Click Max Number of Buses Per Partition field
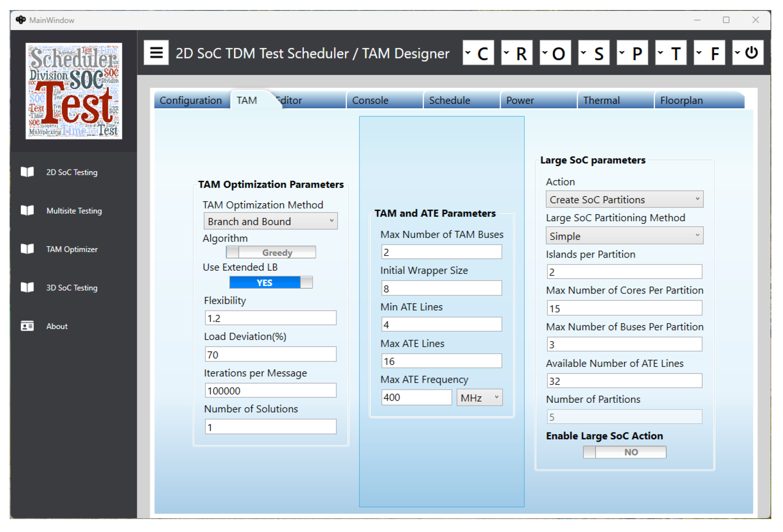Image resolution: width=783 pixels, height=532 pixels. tap(624, 344)
